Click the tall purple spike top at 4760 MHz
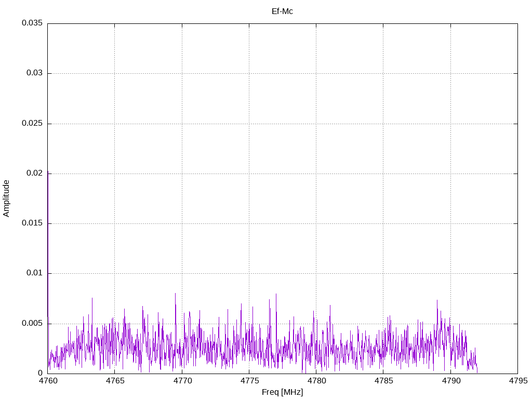Screen dimensions: 532x399 point(48,171)
